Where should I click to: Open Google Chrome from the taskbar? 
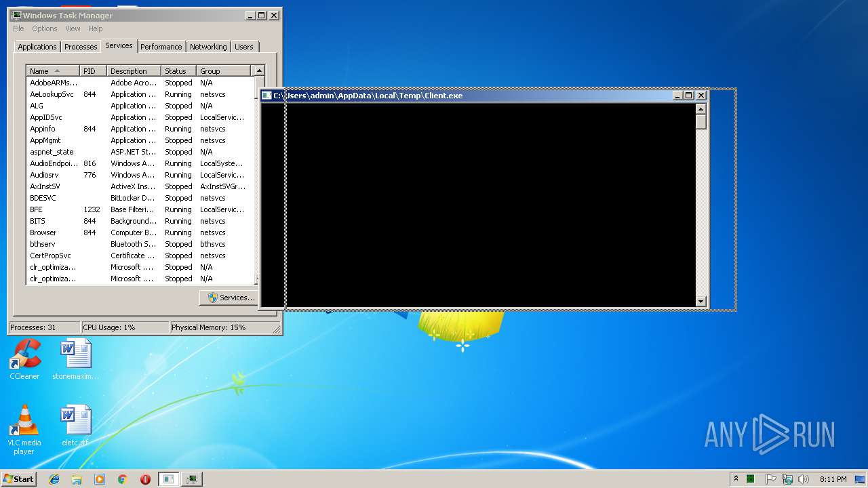(123, 479)
